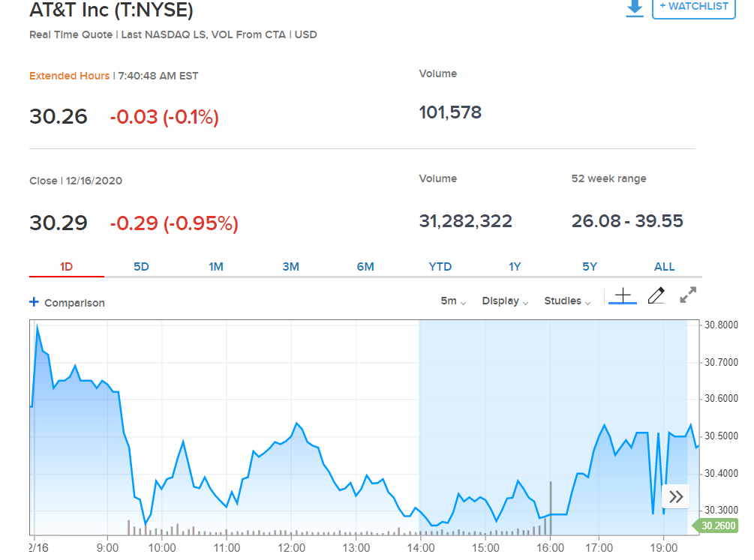The height and width of the screenshot is (560, 754).
Task: Select the 1D chart range tab
Action: (x=66, y=267)
